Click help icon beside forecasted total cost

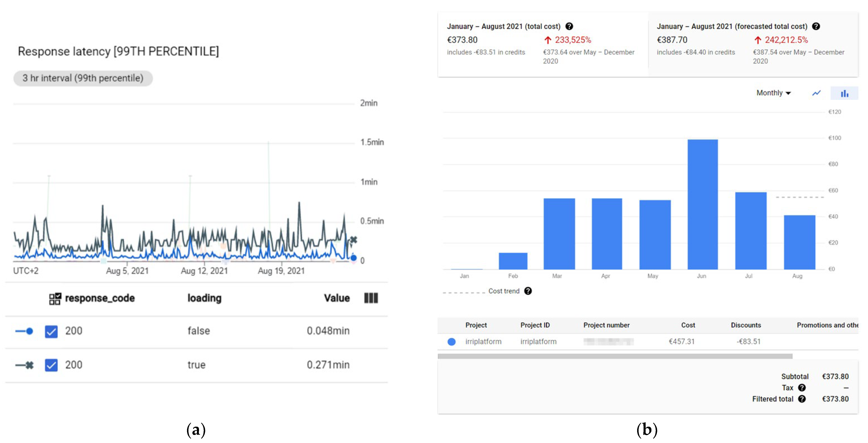click(x=816, y=26)
